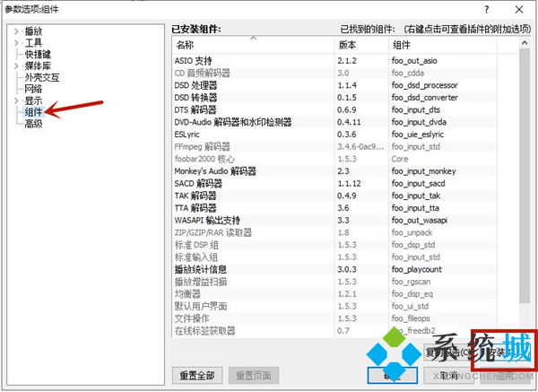Image resolution: width=538 pixels, height=392 pixels.
Task: Expand the 工具 tree node
Action: pyautogui.click(x=16, y=43)
